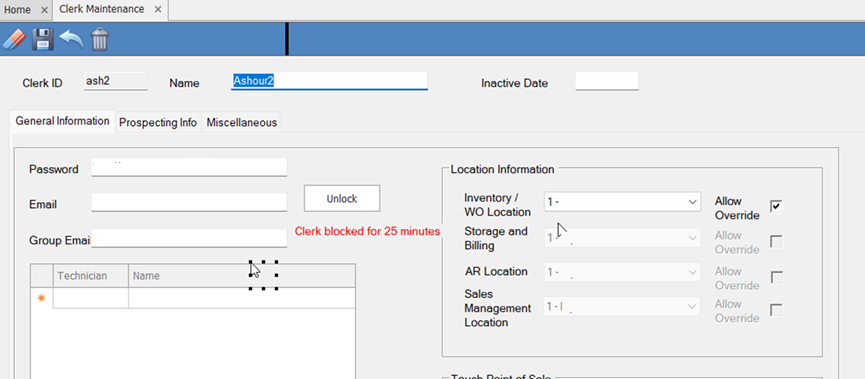Switch to the Home tab
This screenshot has height=379, width=865.
coord(18,10)
